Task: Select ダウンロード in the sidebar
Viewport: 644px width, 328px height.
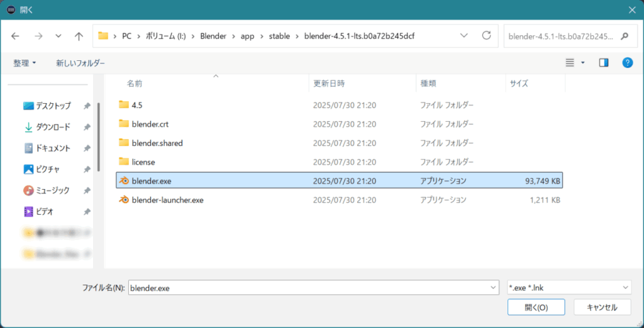Action: pyautogui.click(x=53, y=127)
